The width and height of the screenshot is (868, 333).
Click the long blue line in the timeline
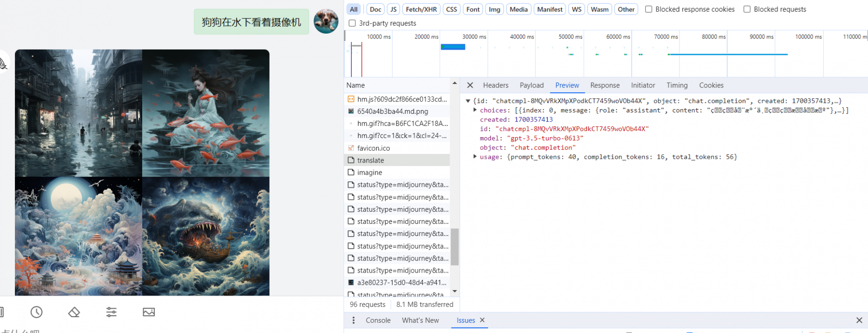pos(728,55)
